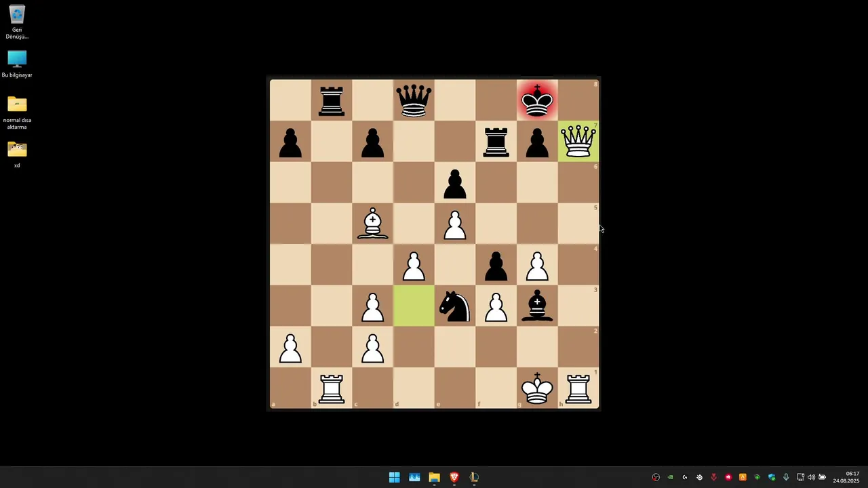
Task: Select the white pawn on e5
Action: (x=455, y=224)
